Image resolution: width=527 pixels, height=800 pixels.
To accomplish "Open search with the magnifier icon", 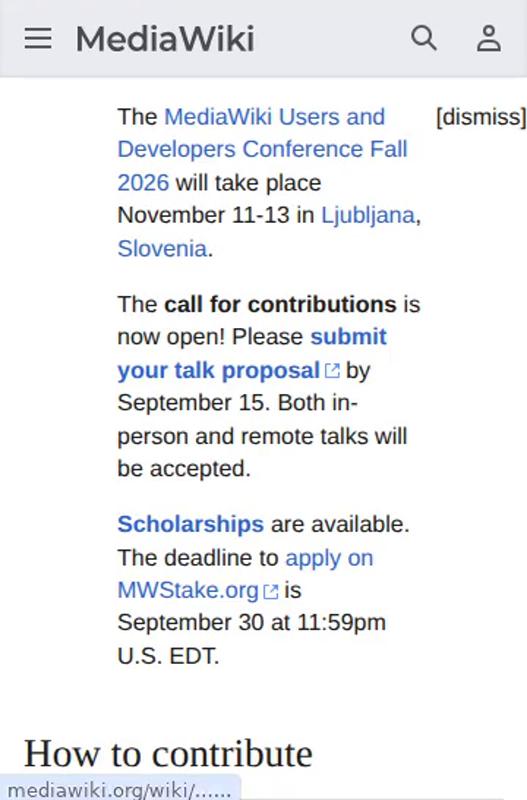I will [x=424, y=38].
